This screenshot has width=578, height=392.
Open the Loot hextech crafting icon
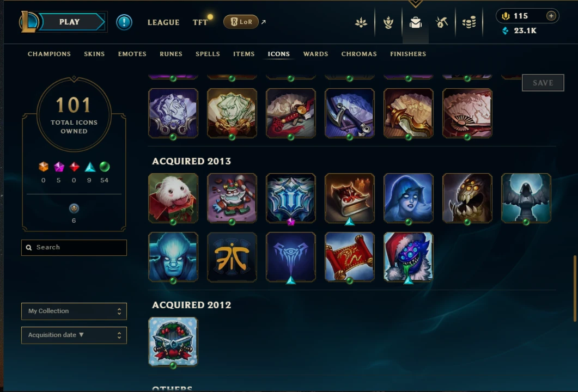(x=442, y=22)
